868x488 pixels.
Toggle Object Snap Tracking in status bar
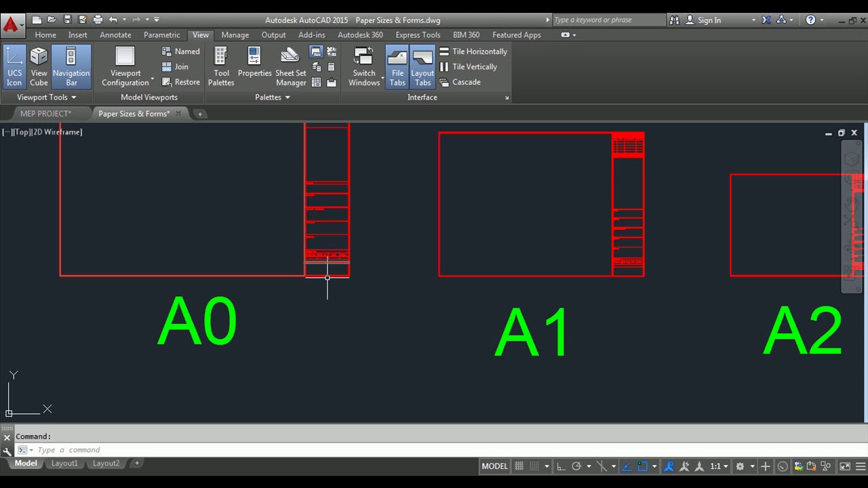click(625, 466)
